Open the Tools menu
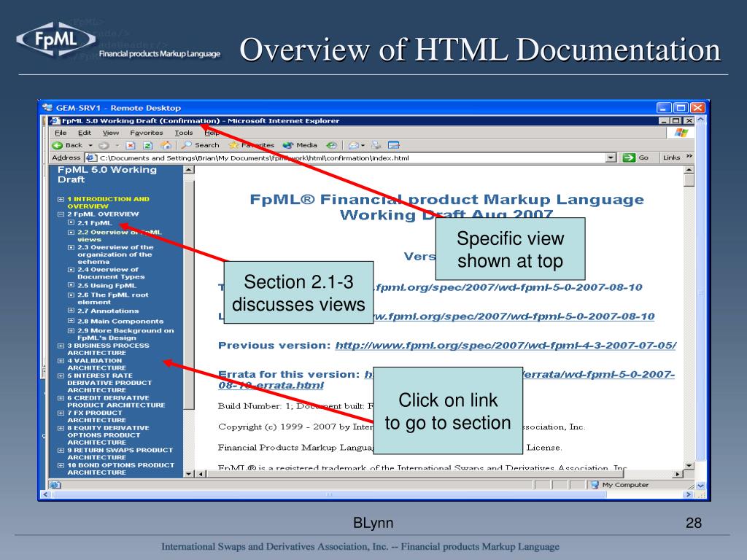 point(183,133)
